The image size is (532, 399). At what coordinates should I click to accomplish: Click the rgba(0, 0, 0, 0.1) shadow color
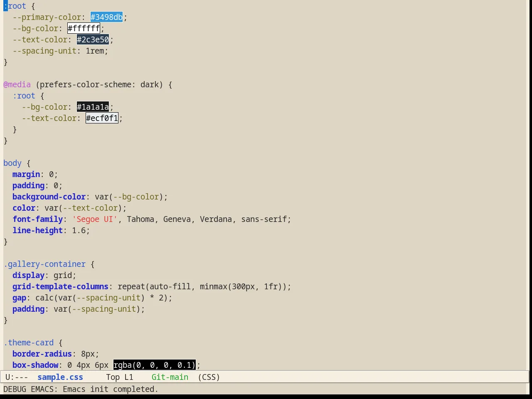[154, 365]
